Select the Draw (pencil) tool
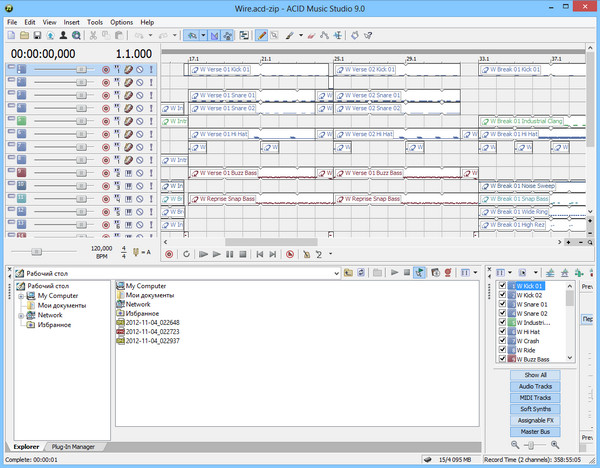The height and width of the screenshot is (468, 600). pyautogui.click(x=262, y=35)
